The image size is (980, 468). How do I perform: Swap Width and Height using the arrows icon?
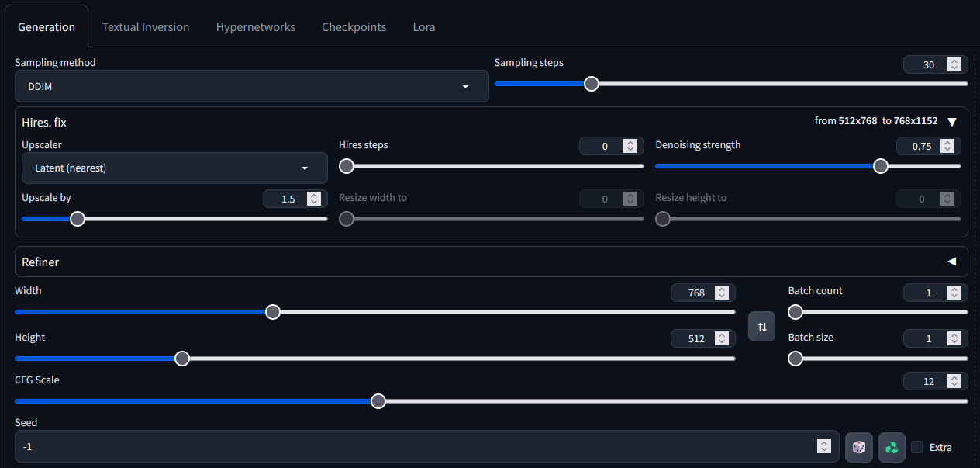click(761, 326)
